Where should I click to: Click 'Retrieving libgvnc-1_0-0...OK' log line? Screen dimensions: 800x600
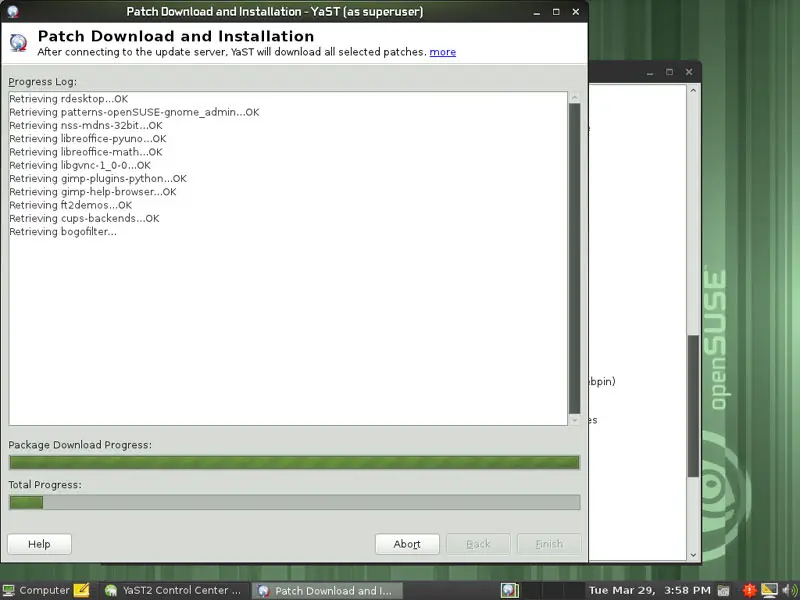[80, 165]
